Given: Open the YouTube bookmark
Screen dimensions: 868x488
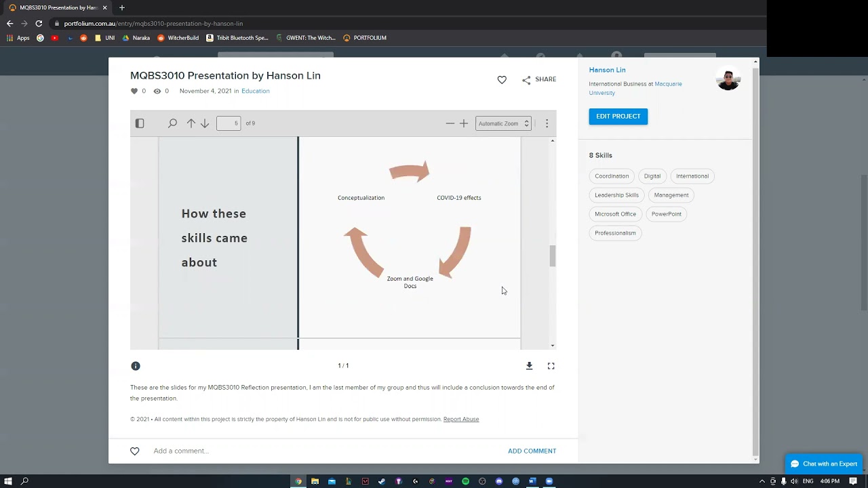Looking at the screenshot, I should click(55, 38).
